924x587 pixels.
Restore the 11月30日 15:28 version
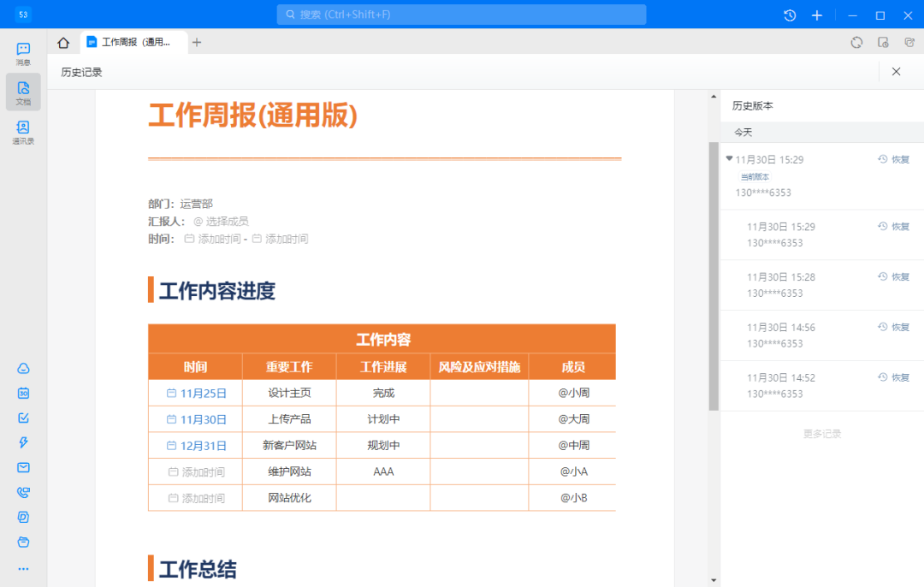(893, 276)
